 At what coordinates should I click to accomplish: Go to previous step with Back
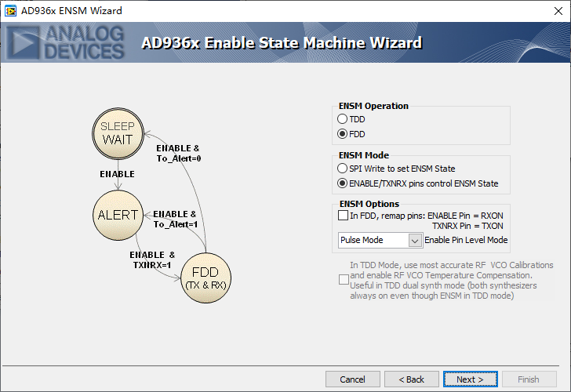tap(412, 379)
